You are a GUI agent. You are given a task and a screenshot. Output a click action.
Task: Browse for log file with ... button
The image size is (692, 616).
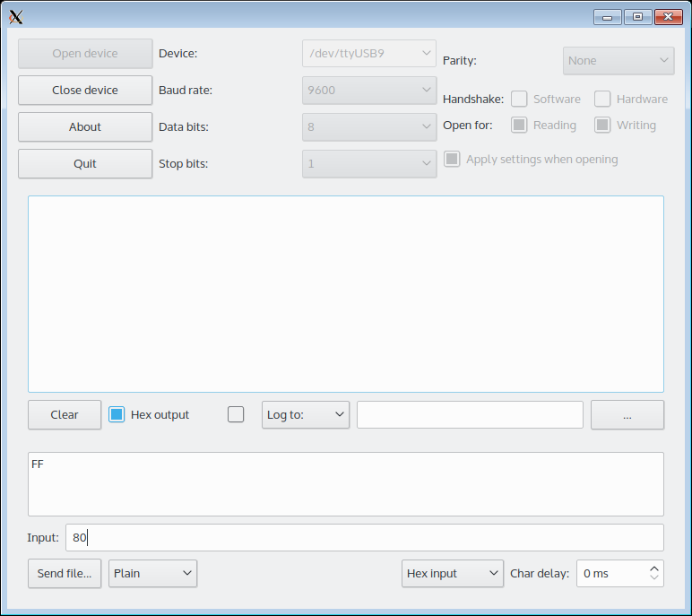(627, 414)
